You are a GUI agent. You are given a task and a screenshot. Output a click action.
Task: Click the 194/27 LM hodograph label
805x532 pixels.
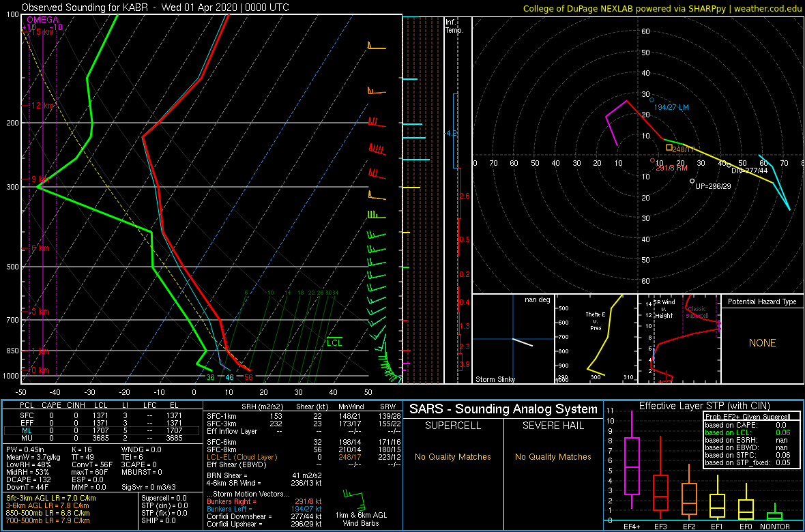(x=671, y=107)
